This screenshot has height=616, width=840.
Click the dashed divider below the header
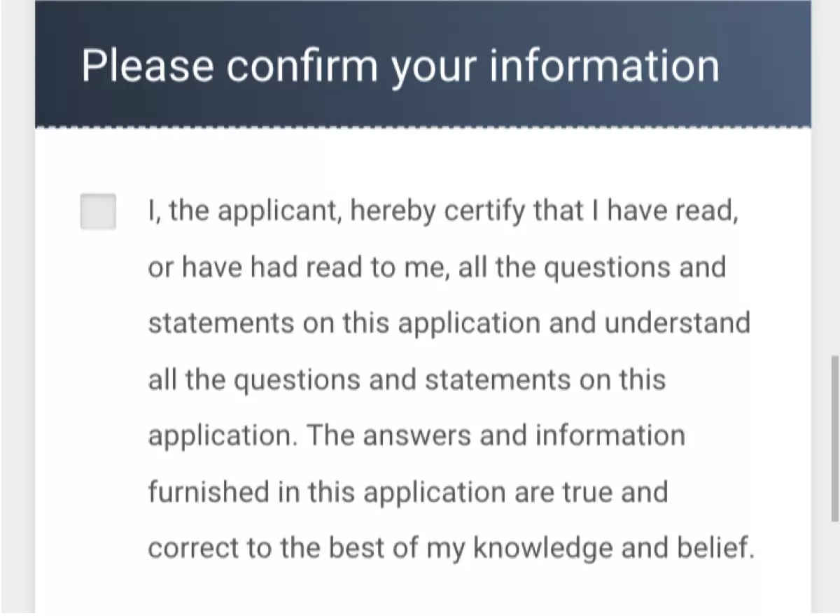tap(423, 127)
